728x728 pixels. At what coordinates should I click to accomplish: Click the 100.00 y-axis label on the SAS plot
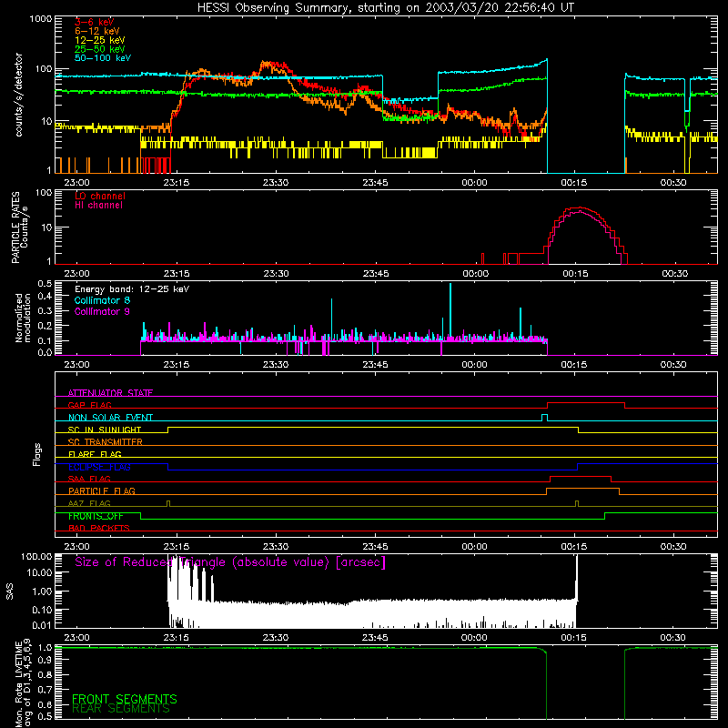[x=36, y=556]
